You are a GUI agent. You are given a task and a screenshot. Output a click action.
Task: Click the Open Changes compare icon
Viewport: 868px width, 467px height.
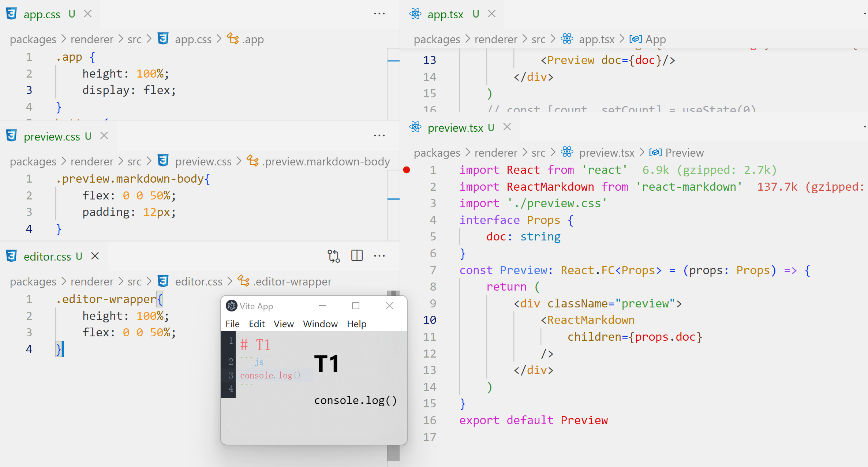334,256
